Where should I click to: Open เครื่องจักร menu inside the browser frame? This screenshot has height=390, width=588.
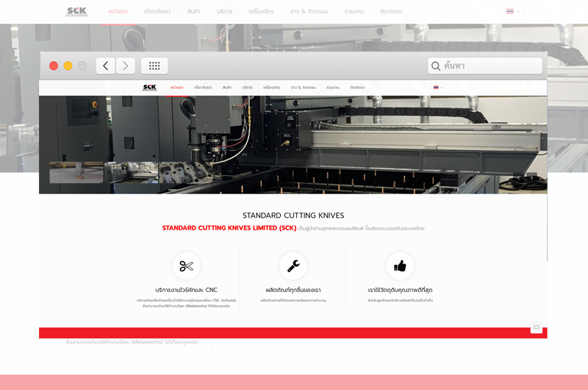point(271,88)
